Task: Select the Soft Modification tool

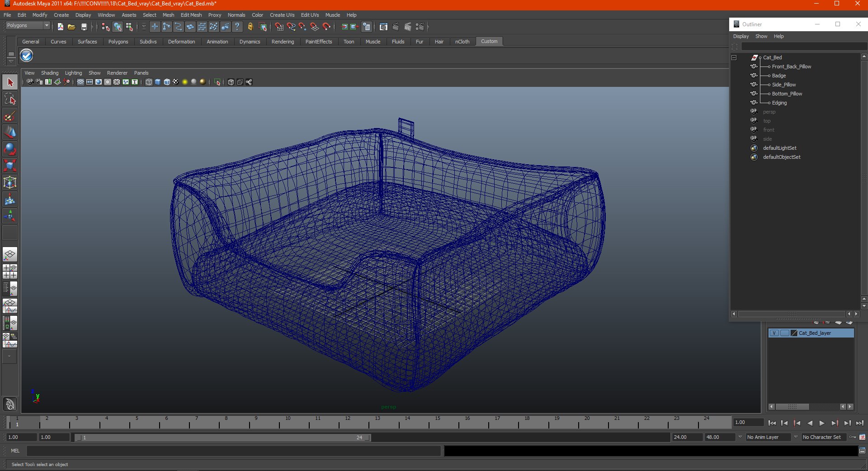Action: click(10, 199)
